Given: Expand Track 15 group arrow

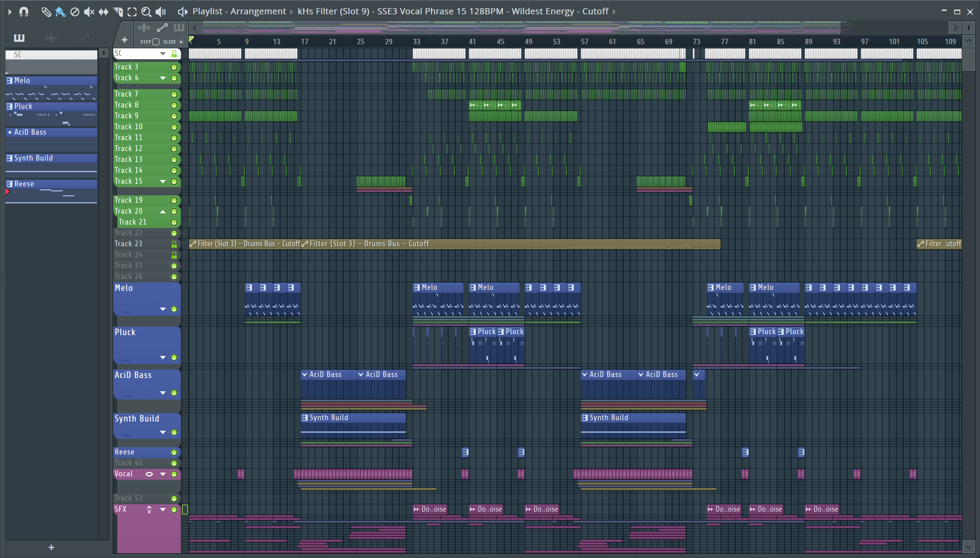Looking at the screenshot, I should [163, 181].
